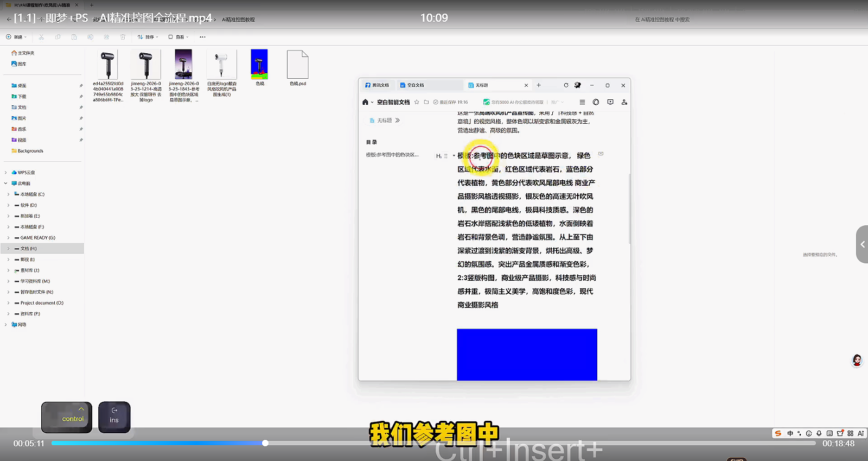Open the hamburger menu in document window

pos(582,102)
